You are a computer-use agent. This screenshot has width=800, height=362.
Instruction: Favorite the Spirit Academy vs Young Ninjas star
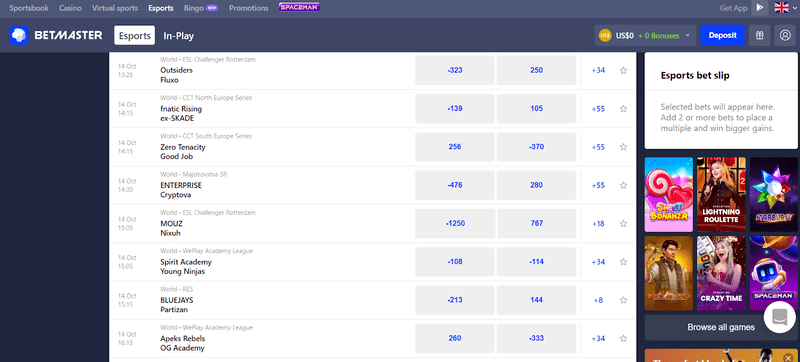(623, 262)
